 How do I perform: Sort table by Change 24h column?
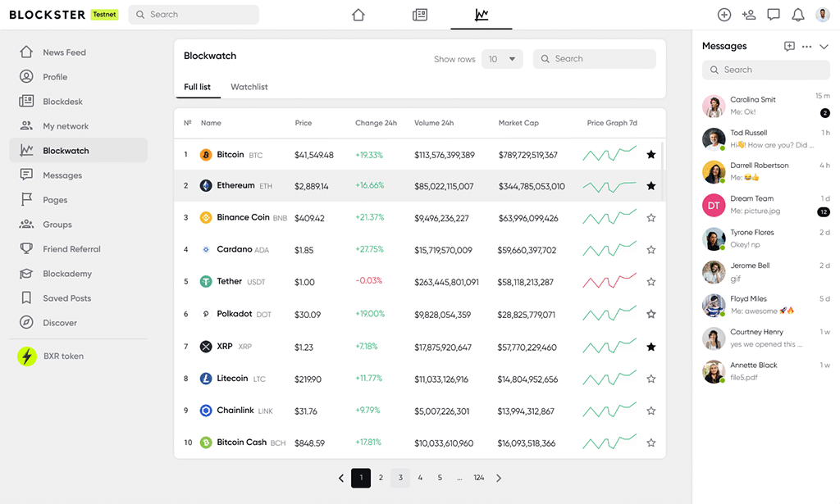coord(376,123)
